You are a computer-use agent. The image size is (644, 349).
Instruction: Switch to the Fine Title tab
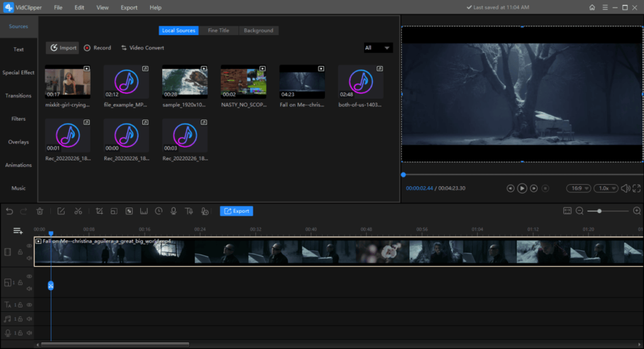(218, 30)
